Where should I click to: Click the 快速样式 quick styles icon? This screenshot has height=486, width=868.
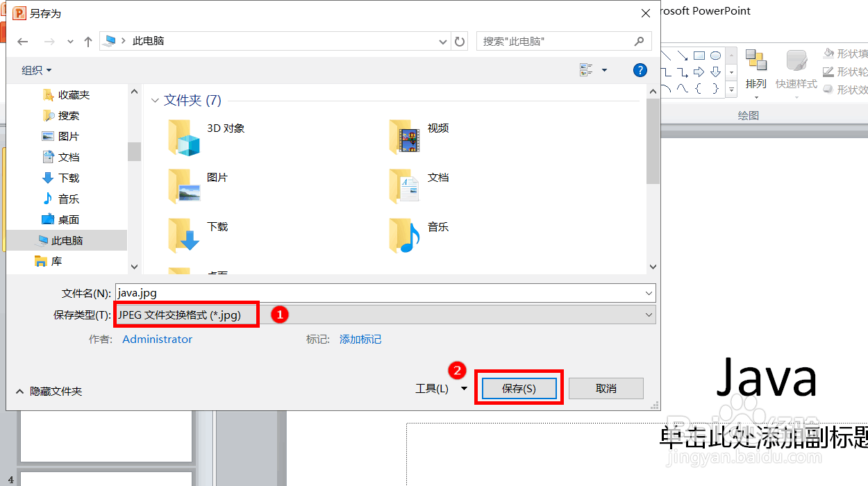pyautogui.click(x=796, y=61)
